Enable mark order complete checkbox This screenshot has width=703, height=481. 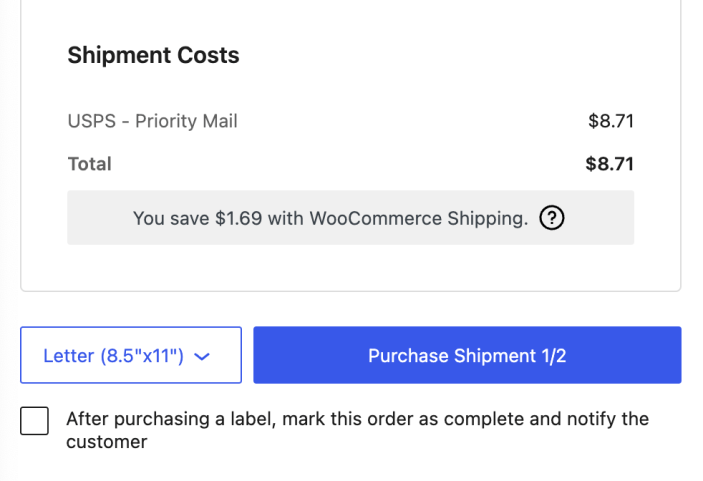34,420
